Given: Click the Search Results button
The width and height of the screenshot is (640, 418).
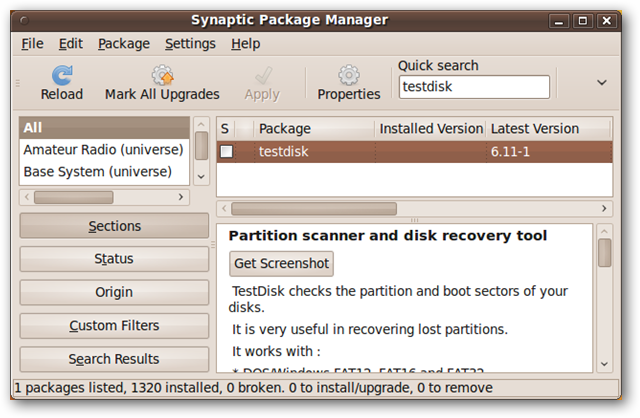Looking at the screenshot, I should coord(114,359).
